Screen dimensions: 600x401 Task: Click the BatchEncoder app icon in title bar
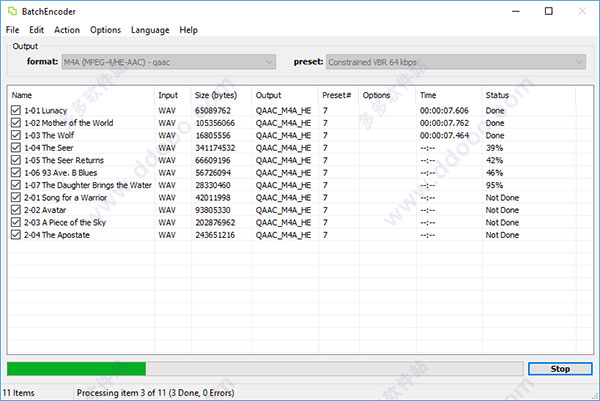[x=12, y=11]
